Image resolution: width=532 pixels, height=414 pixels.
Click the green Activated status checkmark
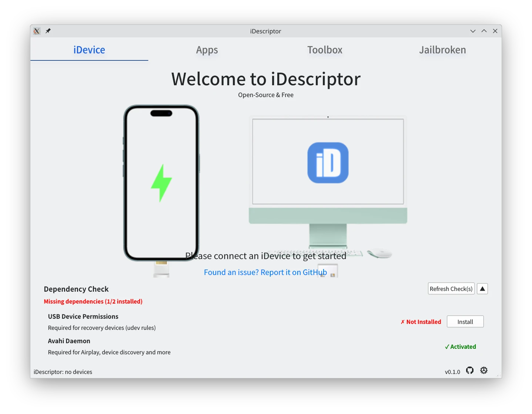460,347
